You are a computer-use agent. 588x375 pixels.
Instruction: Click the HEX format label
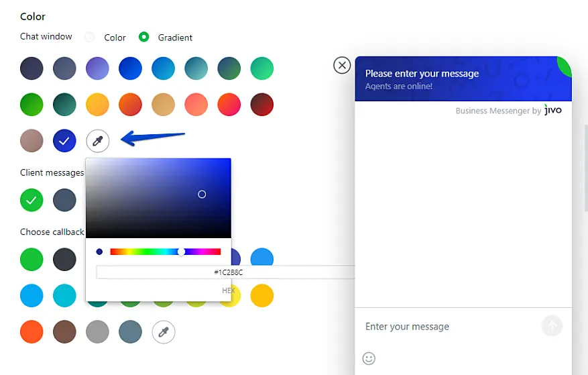click(228, 290)
